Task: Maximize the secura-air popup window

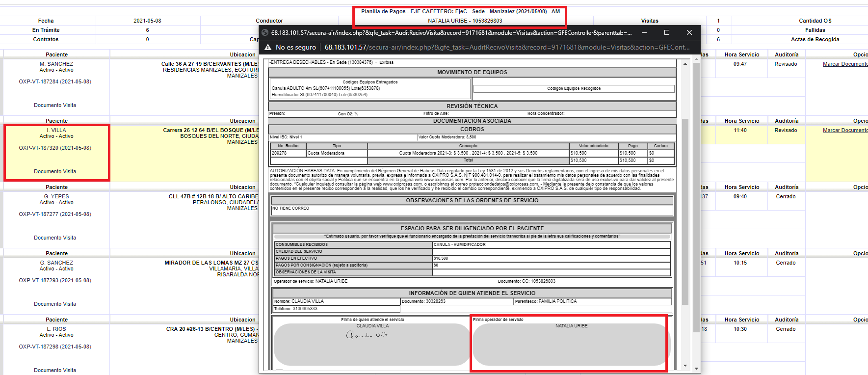Action: 667,32
